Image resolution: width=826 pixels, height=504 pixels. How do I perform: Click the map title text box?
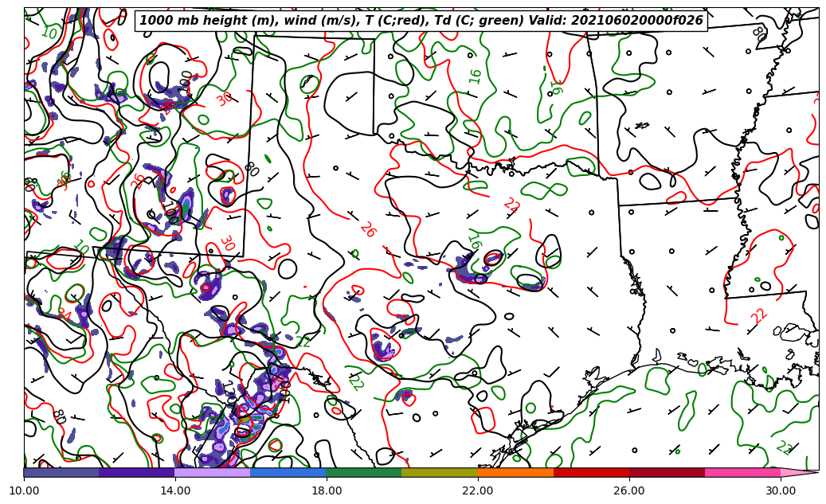tap(421, 21)
